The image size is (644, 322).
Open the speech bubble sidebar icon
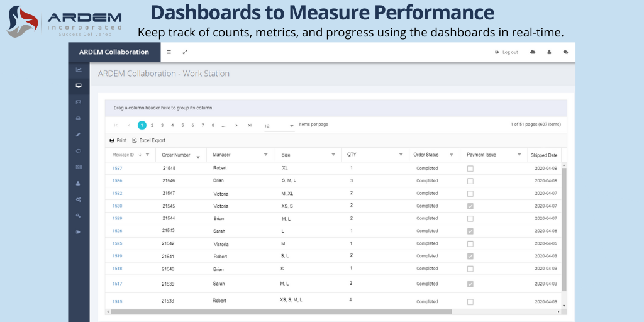tap(79, 151)
